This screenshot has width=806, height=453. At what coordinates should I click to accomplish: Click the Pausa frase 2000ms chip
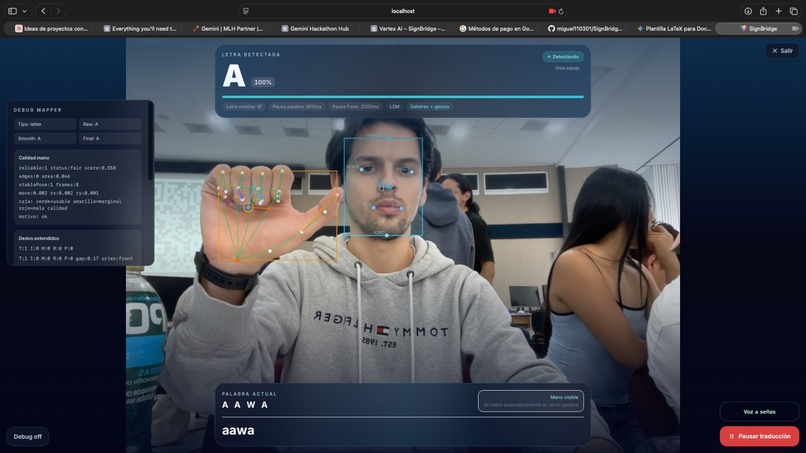[355, 106]
